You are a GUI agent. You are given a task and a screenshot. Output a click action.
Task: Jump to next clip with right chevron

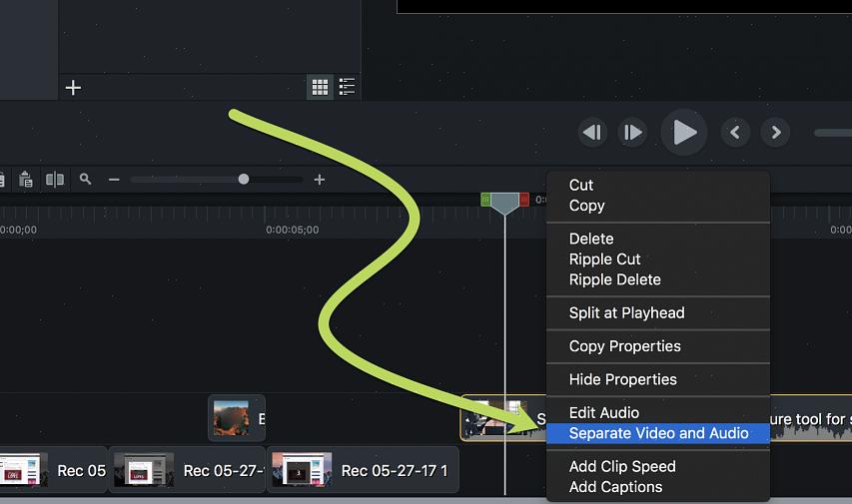click(776, 132)
